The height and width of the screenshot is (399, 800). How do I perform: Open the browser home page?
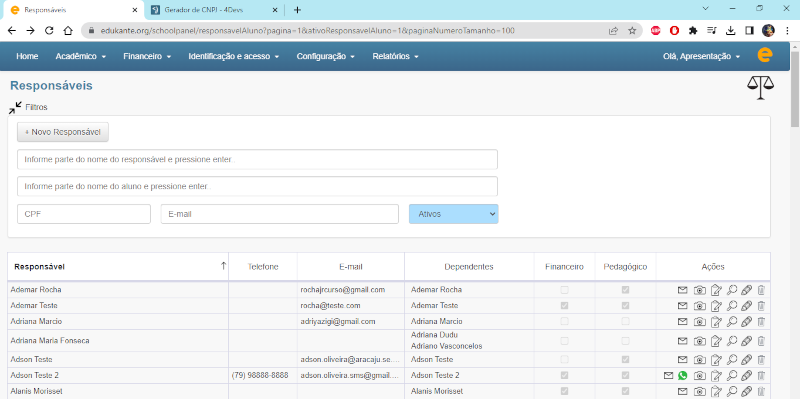tap(68, 31)
